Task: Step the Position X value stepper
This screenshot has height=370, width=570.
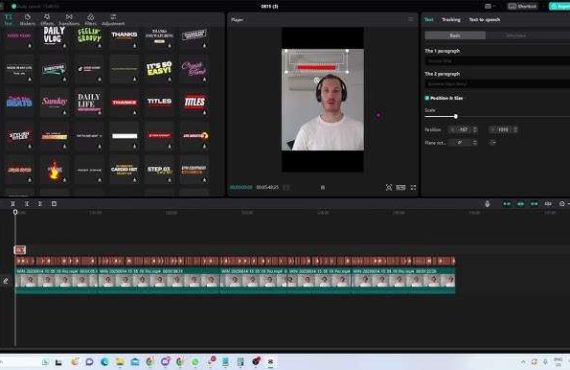Action: 474,130
